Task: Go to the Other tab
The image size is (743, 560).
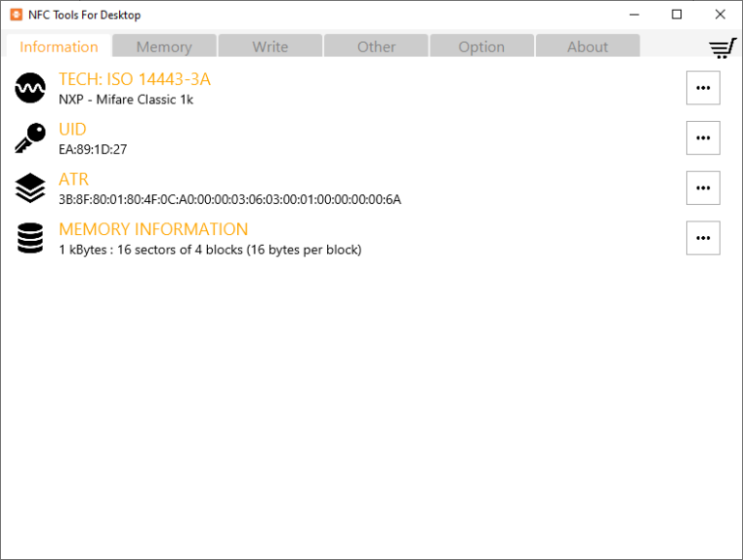Action: click(x=375, y=46)
